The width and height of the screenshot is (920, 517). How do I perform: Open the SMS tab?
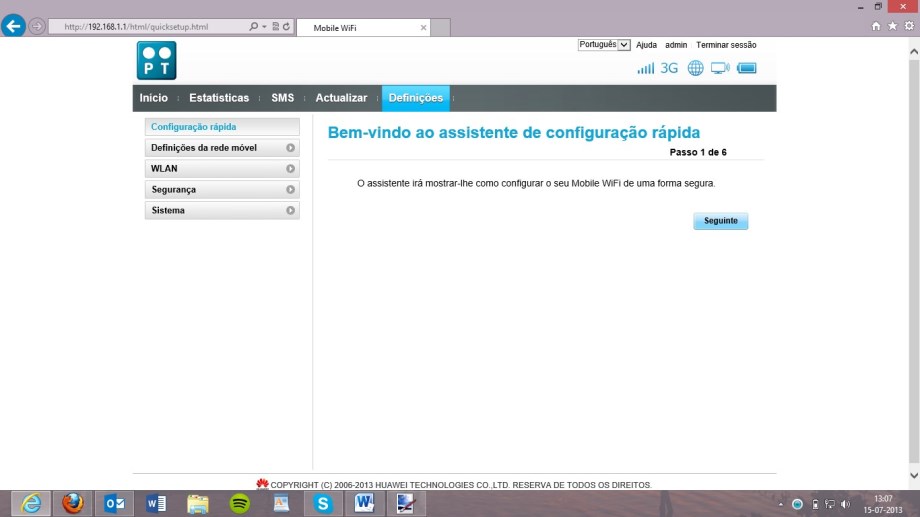(282, 98)
